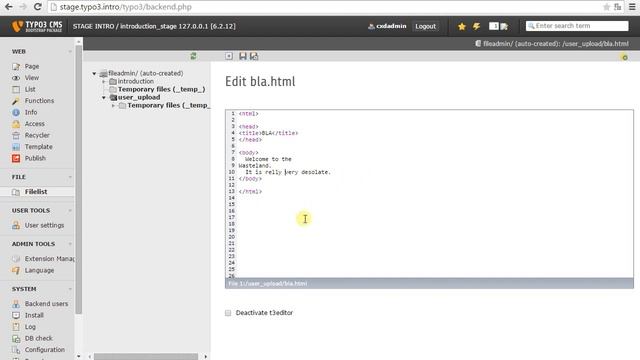The width and height of the screenshot is (640, 360).
Task: Click the module menu vertical scrollbar
Action: tap(79, 180)
